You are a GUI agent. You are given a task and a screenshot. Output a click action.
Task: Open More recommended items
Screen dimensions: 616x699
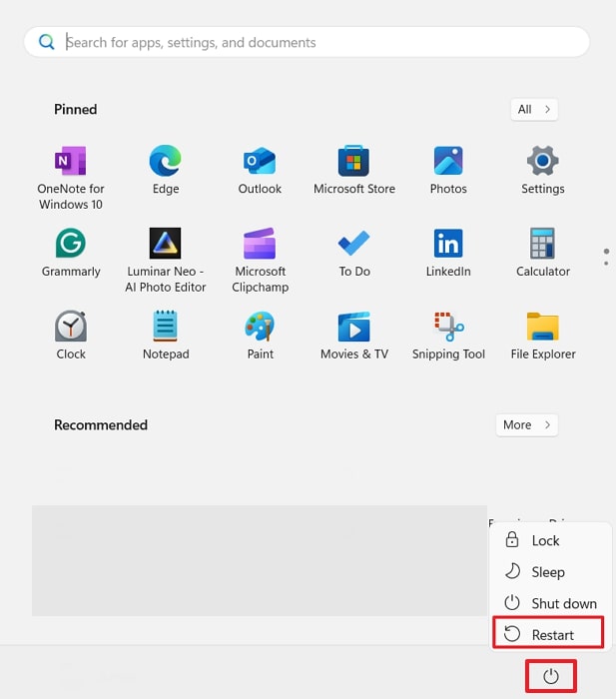pyautogui.click(x=527, y=424)
